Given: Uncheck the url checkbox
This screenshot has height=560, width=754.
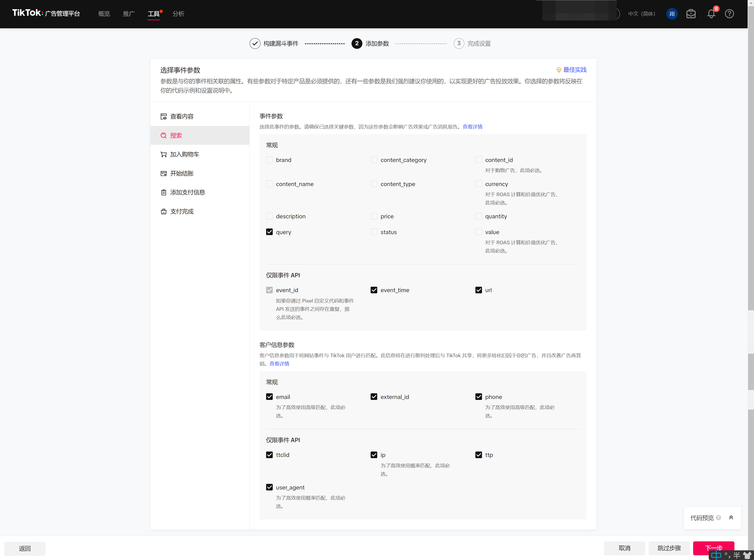Looking at the screenshot, I should coord(479,290).
